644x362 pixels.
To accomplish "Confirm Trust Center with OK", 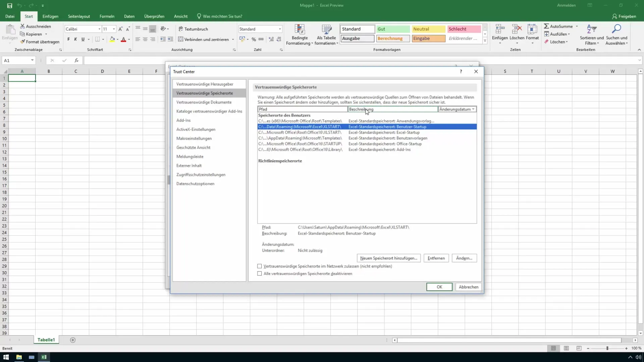I will (439, 287).
